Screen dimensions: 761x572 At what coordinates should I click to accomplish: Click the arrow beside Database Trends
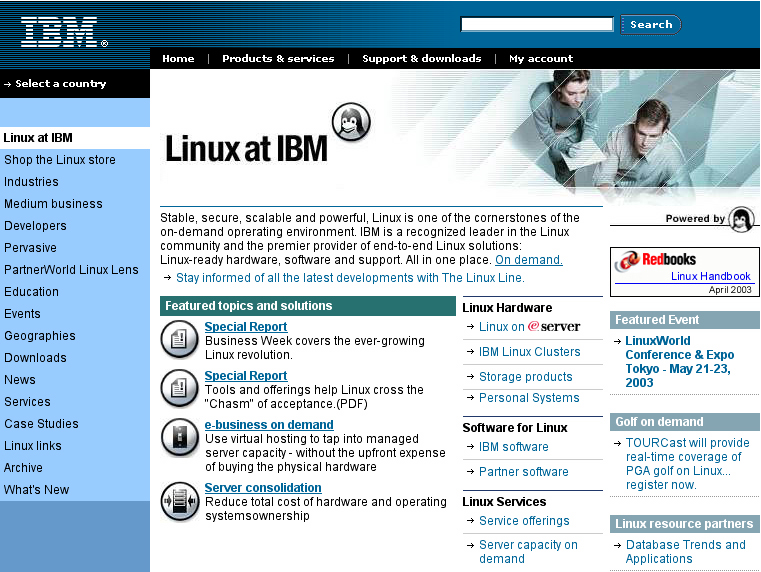[x=617, y=545]
